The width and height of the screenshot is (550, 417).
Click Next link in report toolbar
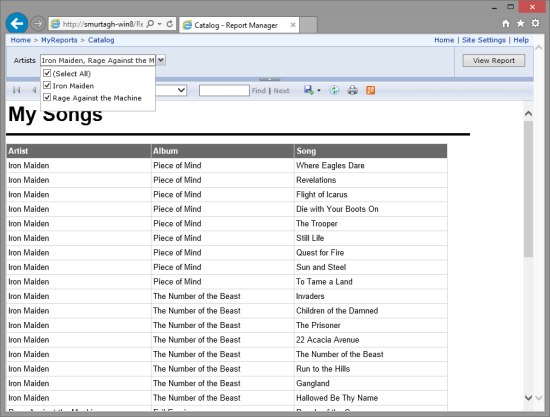(281, 91)
